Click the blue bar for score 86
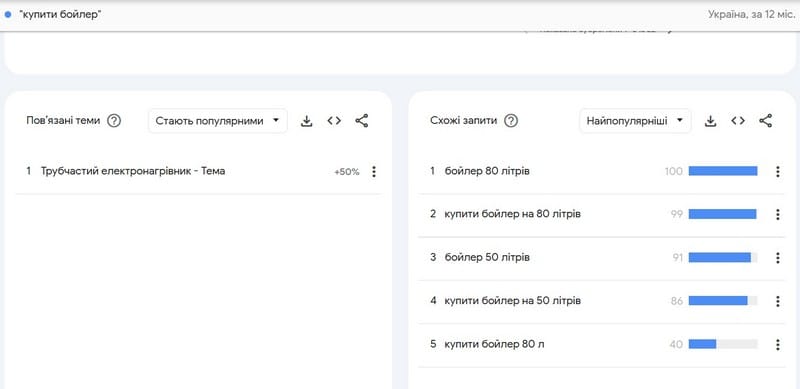This screenshot has width=800, height=389. click(x=718, y=301)
